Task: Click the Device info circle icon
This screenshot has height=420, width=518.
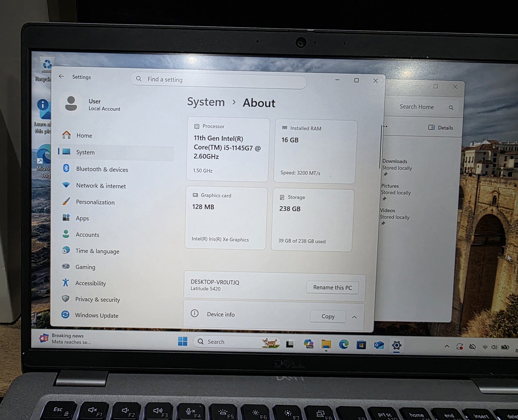Action: click(194, 314)
